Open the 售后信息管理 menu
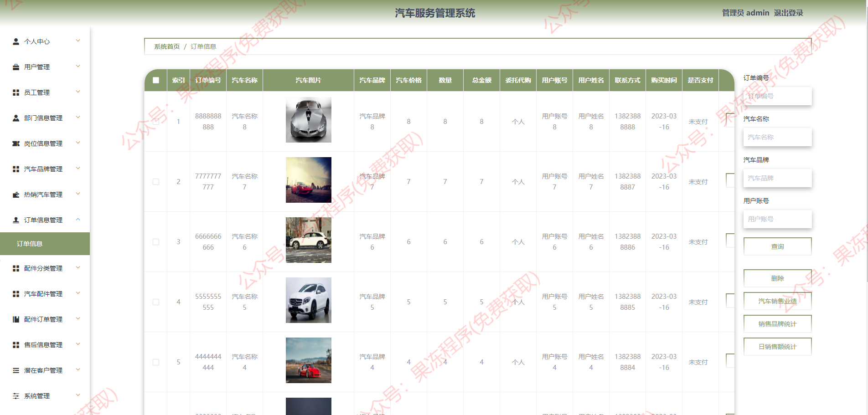The width and height of the screenshot is (868, 415). pos(45,345)
